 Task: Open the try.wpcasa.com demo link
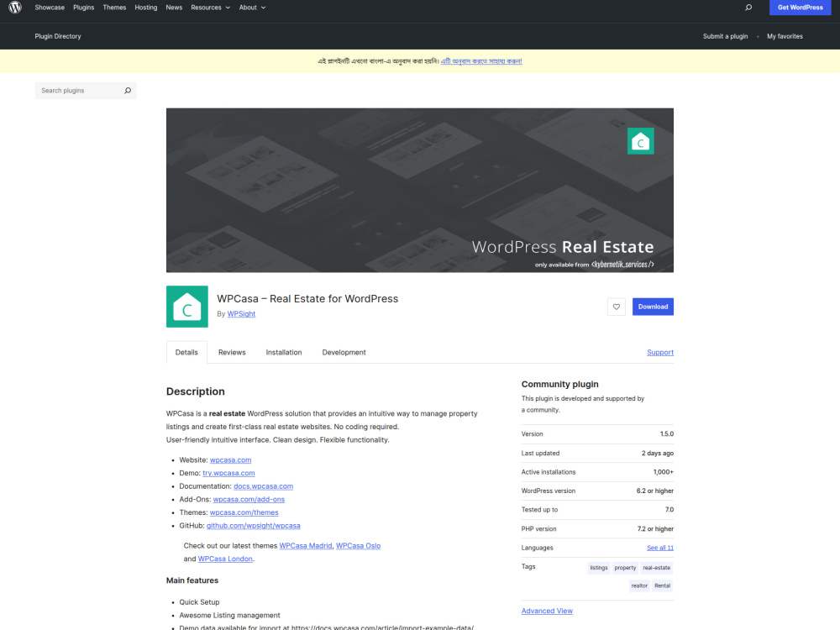[228, 473]
